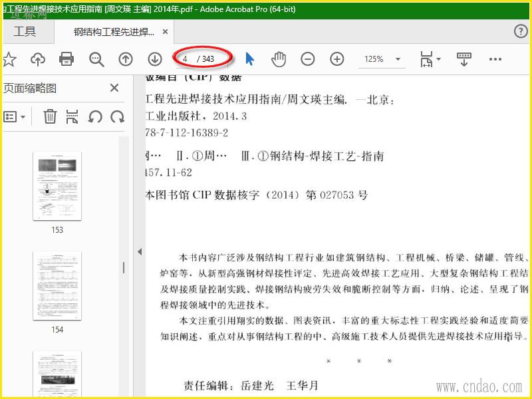
Task: Click the thumbnail label 153
Action: 57,229
